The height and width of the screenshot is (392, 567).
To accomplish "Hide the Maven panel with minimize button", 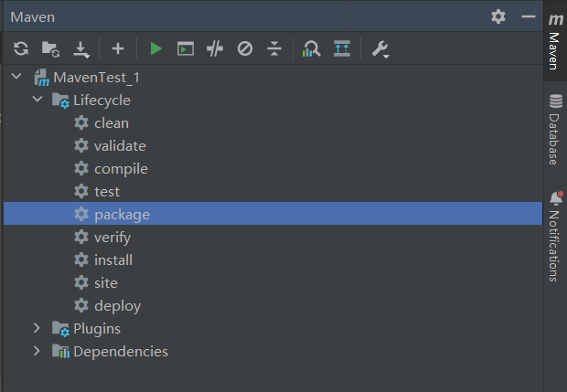I will tap(528, 16).
